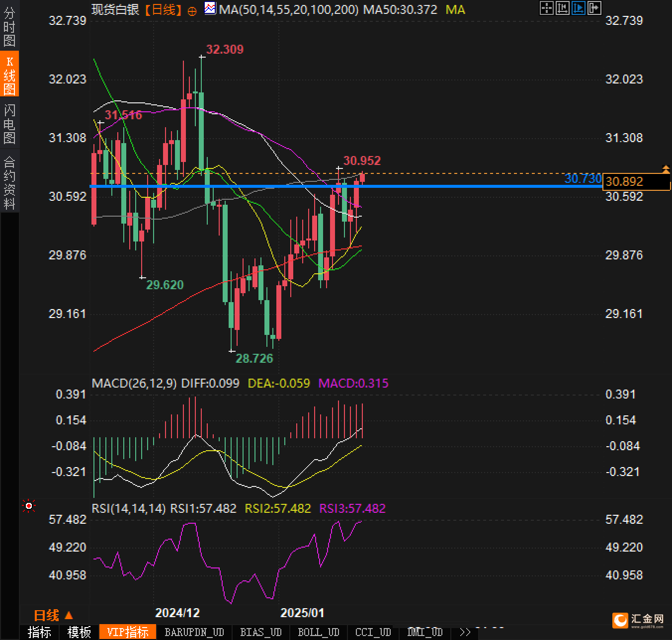Click the rightmost arrow chart icon
Image resolution: width=672 pixels, height=640 pixels.
[594, 8]
